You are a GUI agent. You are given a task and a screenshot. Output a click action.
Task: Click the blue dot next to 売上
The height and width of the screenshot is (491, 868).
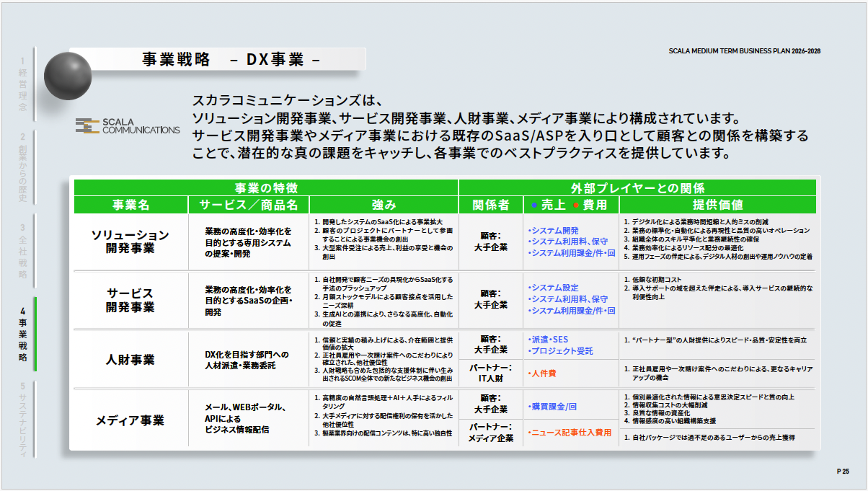[x=533, y=205]
